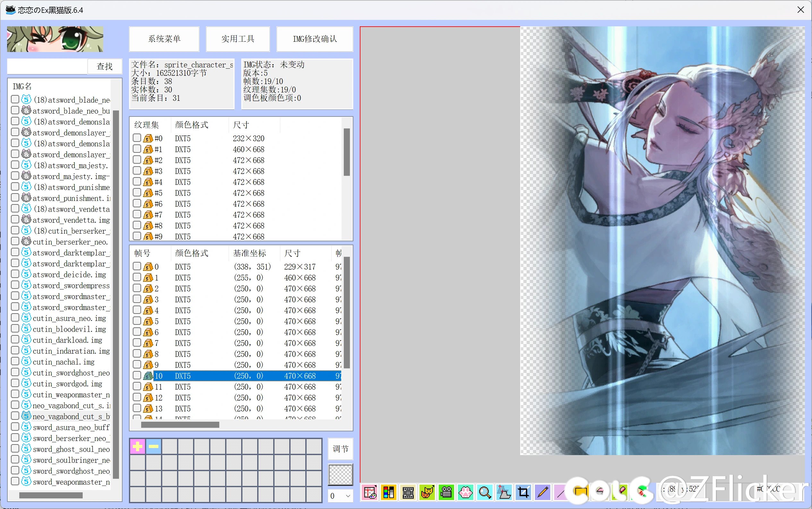Sort textures by 纹理集 column header
Viewport: 812px width, 509px height.
tap(147, 125)
